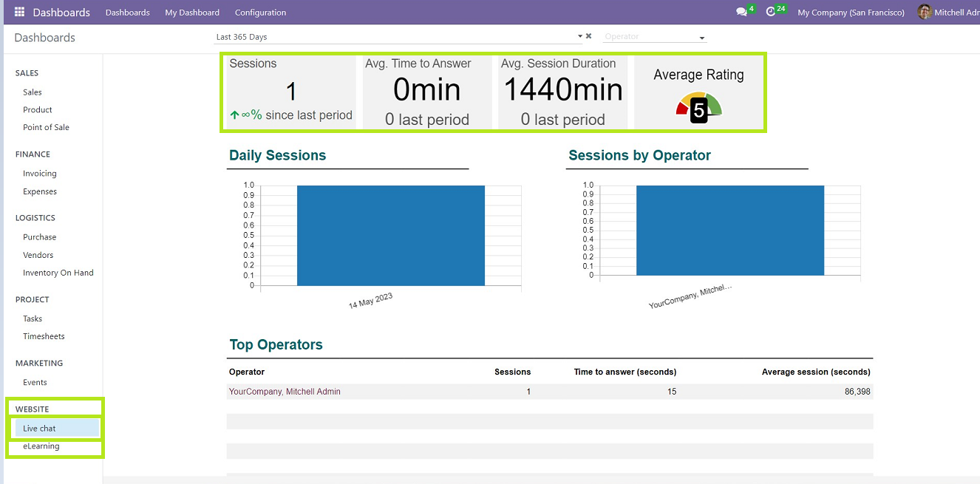Viewport: 980px width, 484px height.
Task: Click the Average session (seconds) header
Action: 816,372
